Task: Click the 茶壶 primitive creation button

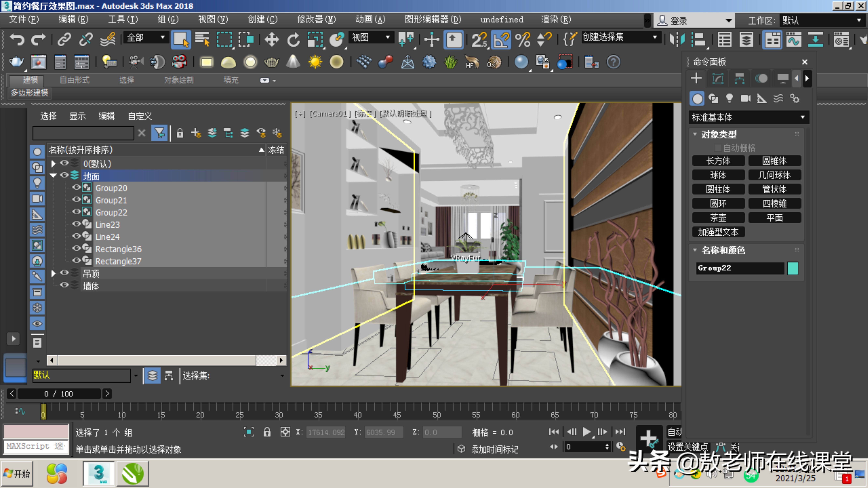Action: pos(718,217)
